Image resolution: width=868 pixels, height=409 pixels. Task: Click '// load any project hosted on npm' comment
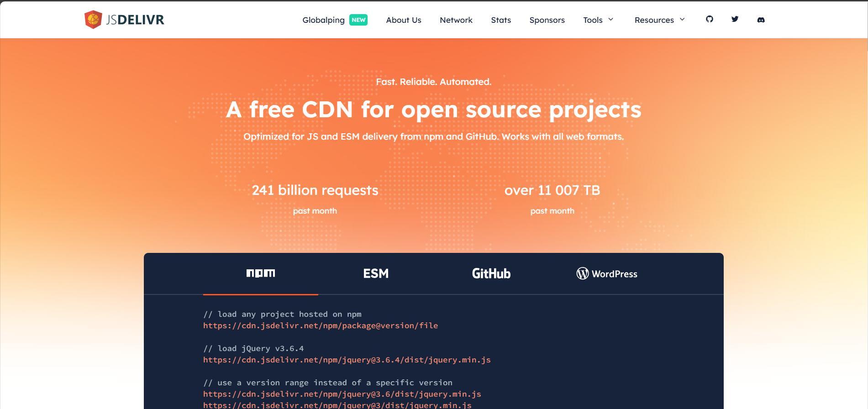tap(282, 314)
